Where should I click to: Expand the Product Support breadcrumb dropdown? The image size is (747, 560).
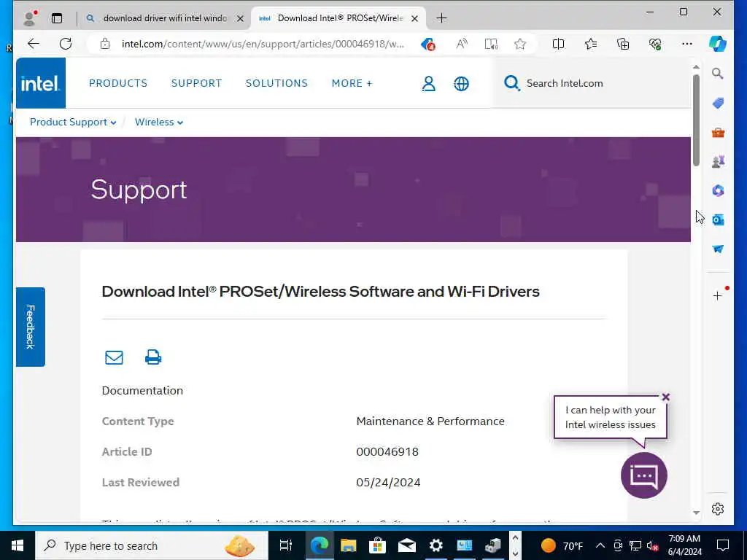[x=73, y=122]
